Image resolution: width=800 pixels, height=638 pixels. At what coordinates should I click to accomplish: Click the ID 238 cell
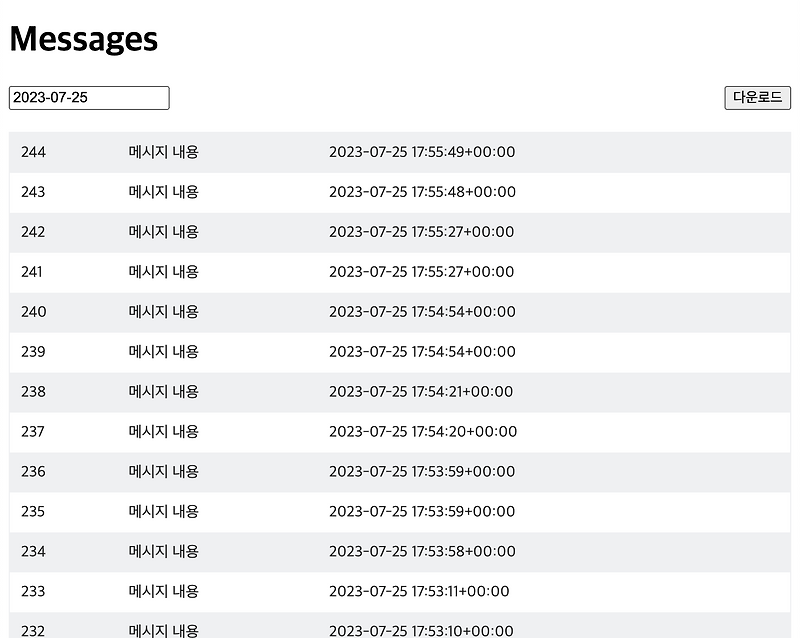[x=33, y=392]
